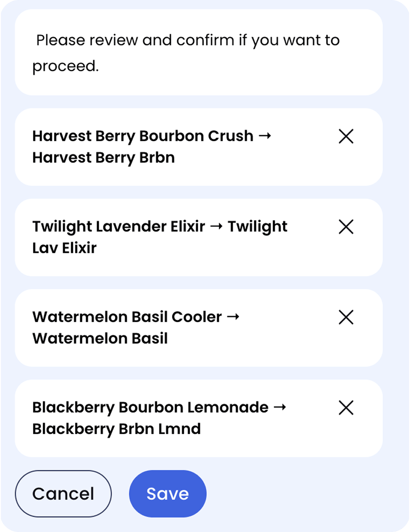
Task: Remove the Twilight Lavender Elixir rename
Action: click(346, 227)
